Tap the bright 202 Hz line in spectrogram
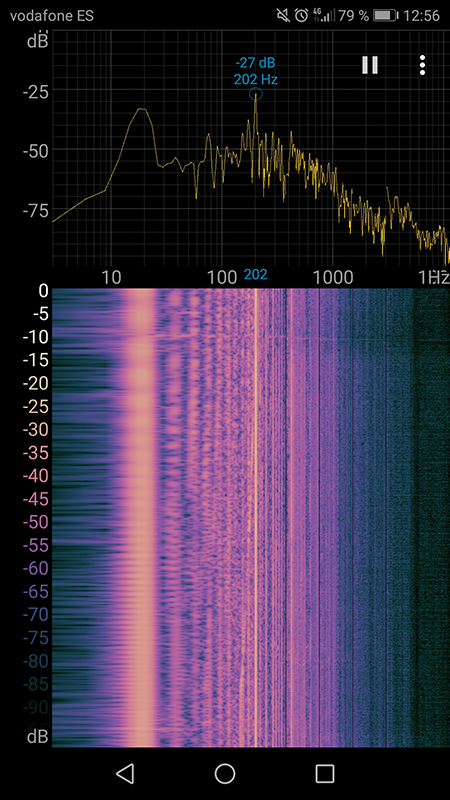 point(256,515)
